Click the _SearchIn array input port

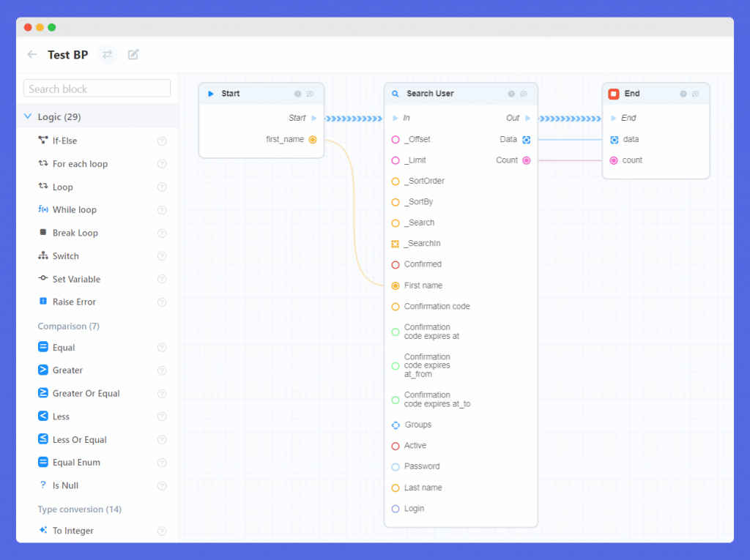pos(395,244)
